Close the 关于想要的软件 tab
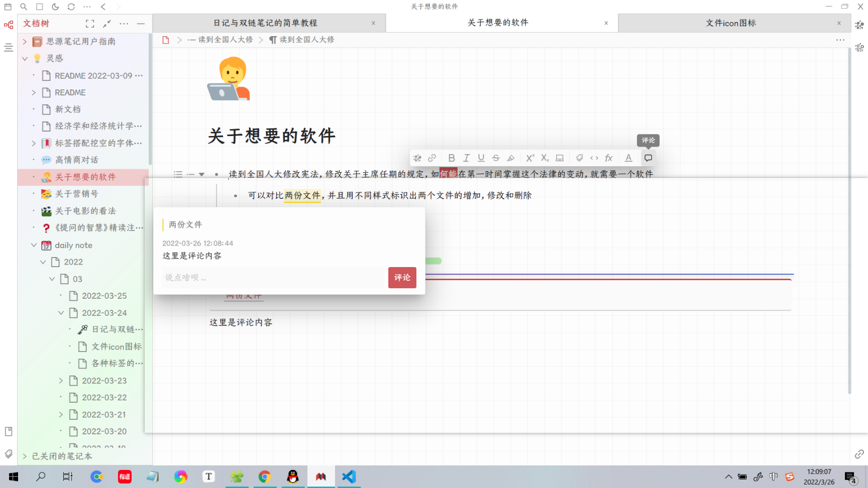Image resolution: width=868 pixels, height=488 pixels. tap(606, 23)
